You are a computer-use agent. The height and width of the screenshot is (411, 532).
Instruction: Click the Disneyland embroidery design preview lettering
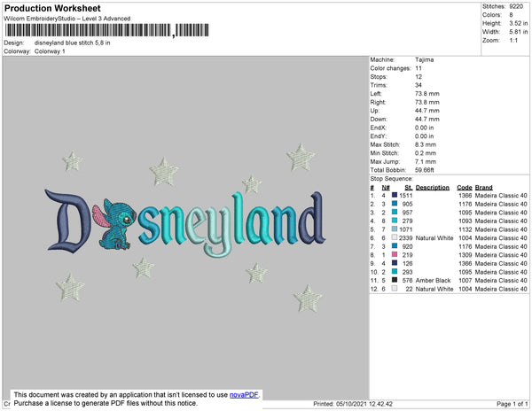click(x=185, y=222)
